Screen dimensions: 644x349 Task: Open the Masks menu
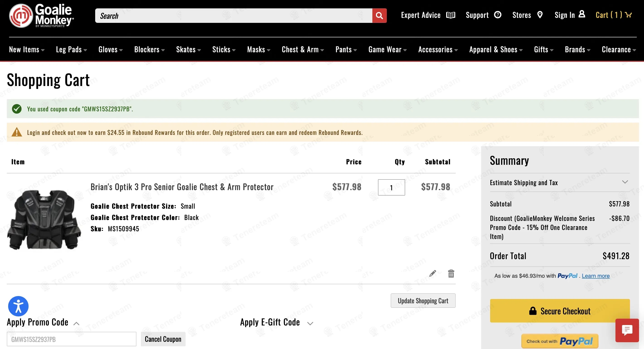[259, 49]
